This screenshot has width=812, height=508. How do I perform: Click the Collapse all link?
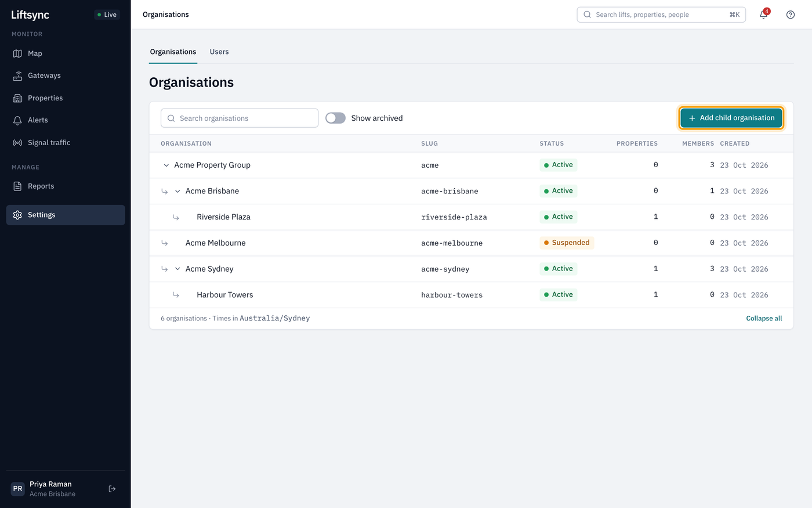(764, 319)
